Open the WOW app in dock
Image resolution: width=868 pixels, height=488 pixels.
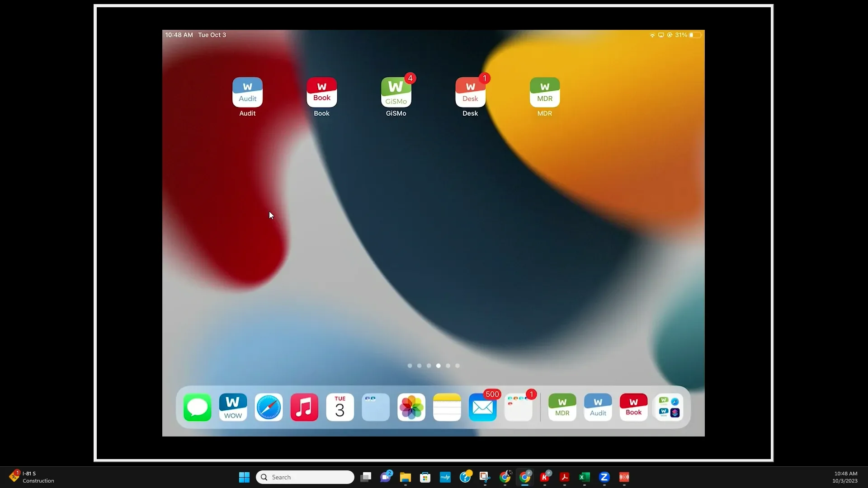pyautogui.click(x=233, y=407)
